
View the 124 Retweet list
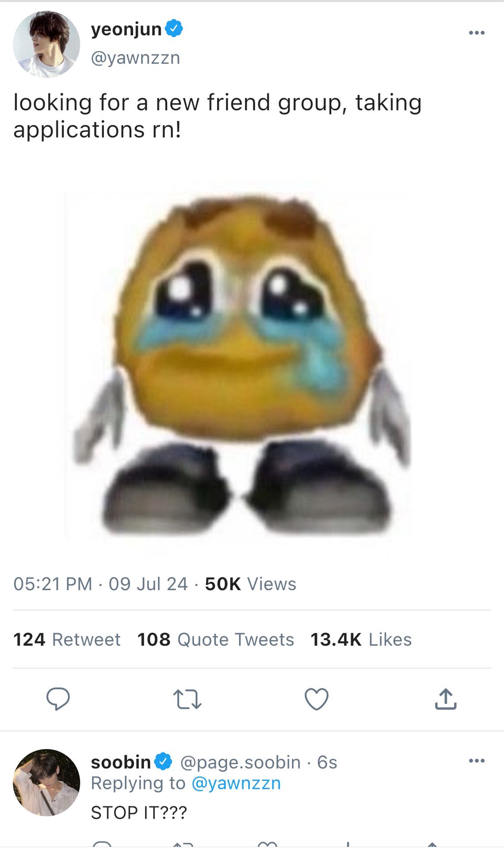coord(67,639)
